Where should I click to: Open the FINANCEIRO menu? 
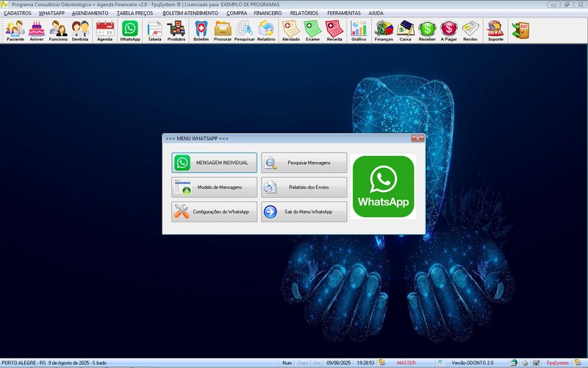268,13
